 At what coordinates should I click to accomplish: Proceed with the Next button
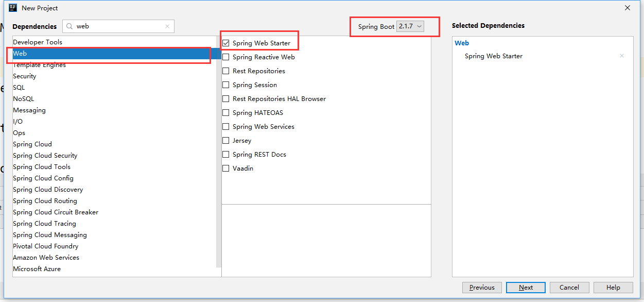pos(526,288)
